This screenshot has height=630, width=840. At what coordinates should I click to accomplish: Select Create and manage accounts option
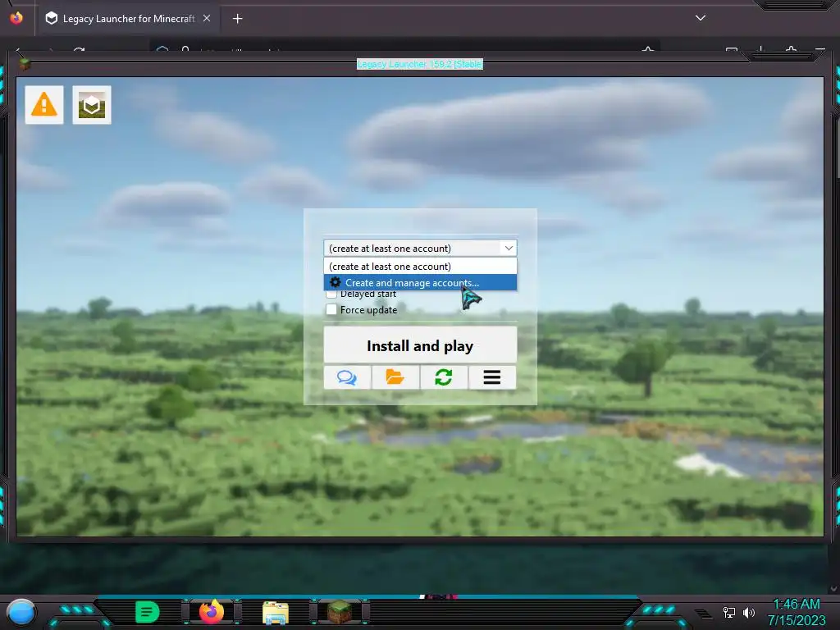pyautogui.click(x=420, y=282)
